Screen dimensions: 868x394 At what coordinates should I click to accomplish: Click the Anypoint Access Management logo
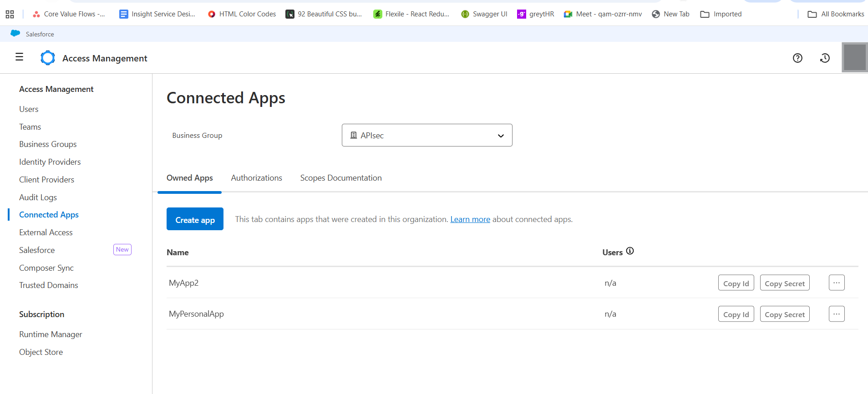(48, 58)
